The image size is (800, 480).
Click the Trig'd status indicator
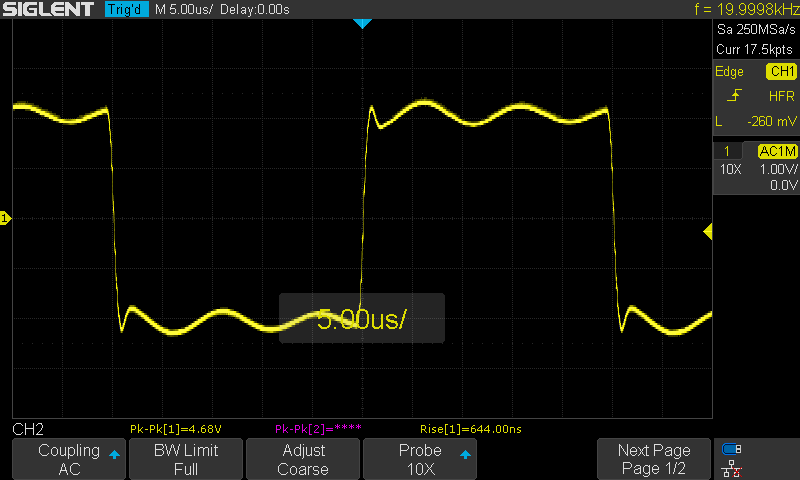[x=127, y=9]
